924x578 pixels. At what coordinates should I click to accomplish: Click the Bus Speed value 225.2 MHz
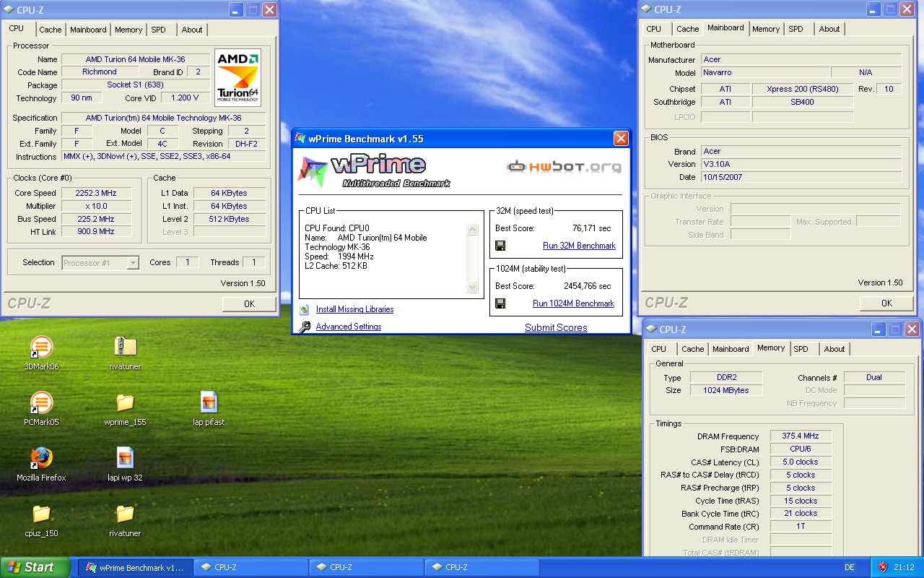96,219
